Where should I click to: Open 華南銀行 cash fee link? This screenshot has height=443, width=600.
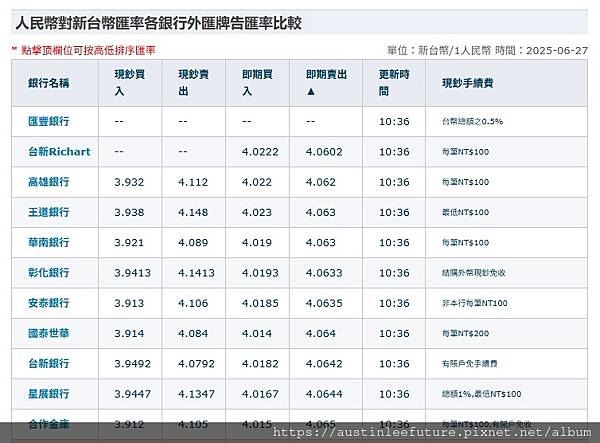465,243
